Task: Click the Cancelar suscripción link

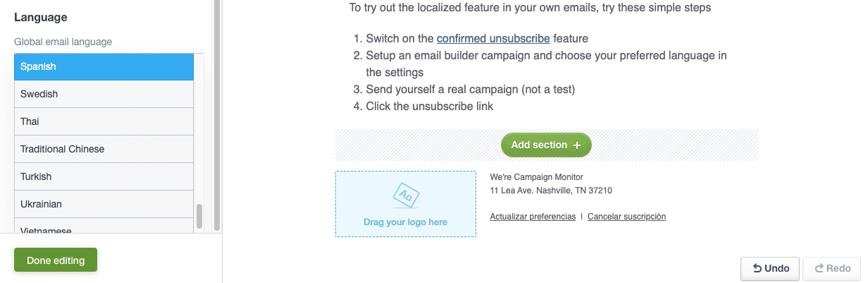Action: pos(626,217)
